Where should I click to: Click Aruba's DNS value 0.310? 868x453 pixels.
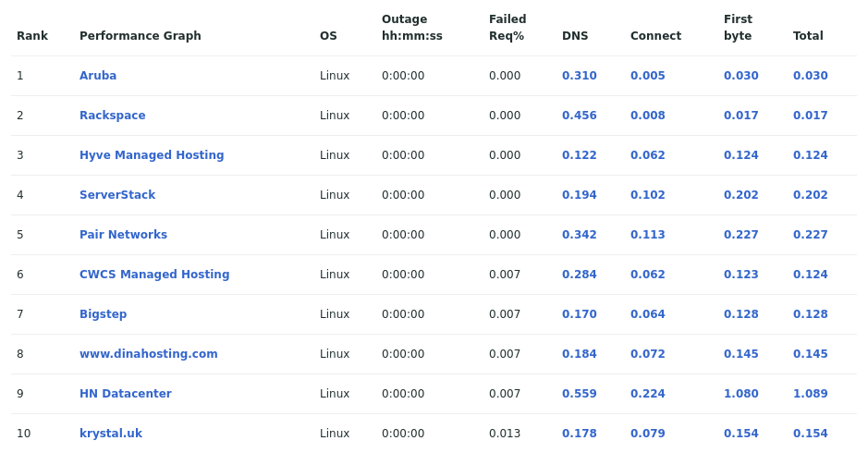[x=579, y=75]
